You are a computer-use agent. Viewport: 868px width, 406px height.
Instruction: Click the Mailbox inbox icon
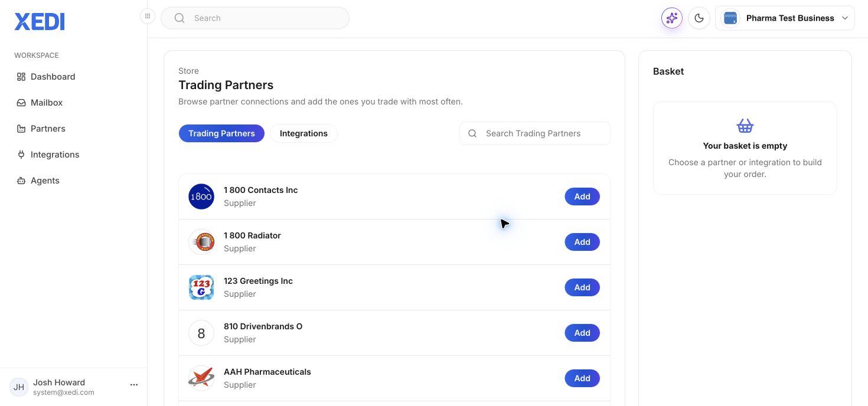click(x=21, y=103)
